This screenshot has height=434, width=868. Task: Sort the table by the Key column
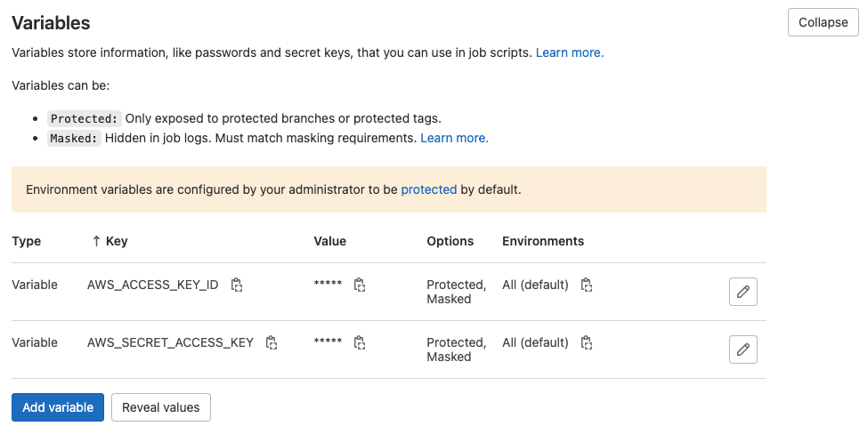[110, 241]
